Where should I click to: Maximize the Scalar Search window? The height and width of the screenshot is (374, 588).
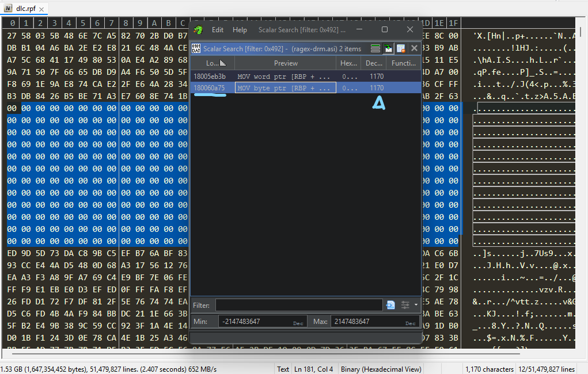384,29
